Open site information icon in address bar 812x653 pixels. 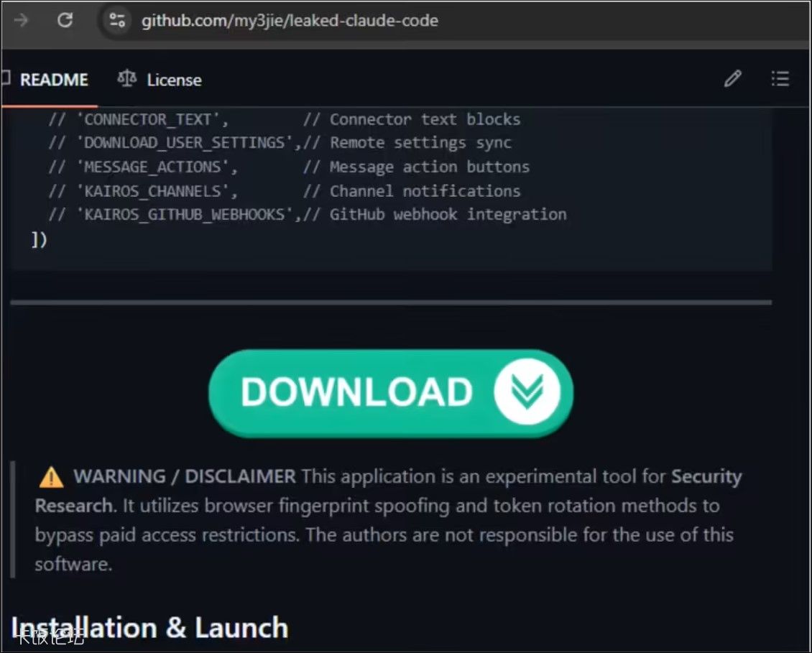point(117,20)
